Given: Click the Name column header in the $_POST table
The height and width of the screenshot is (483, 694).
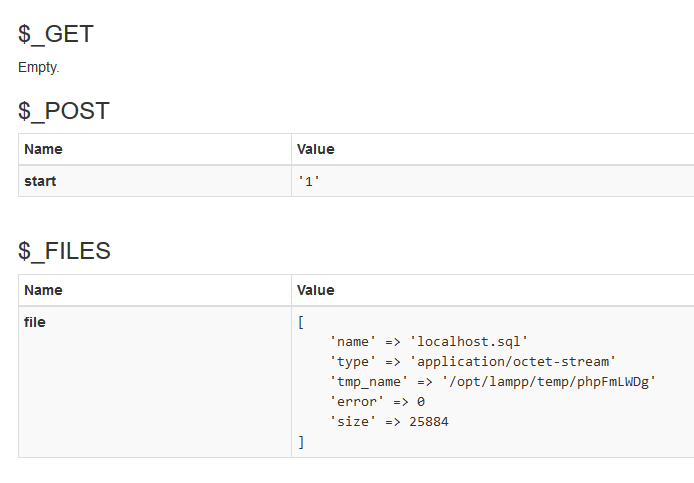Looking at the screenshot, I should [x=43, y=149].
